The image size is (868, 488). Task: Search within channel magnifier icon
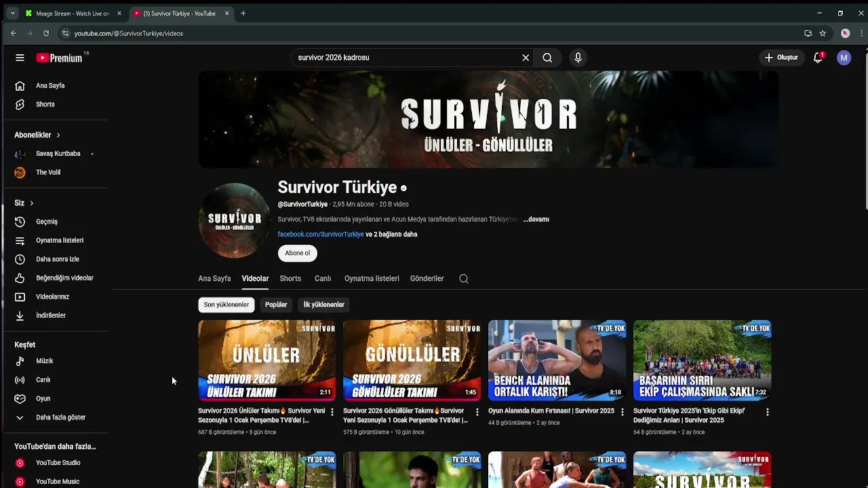pos(464,279)
